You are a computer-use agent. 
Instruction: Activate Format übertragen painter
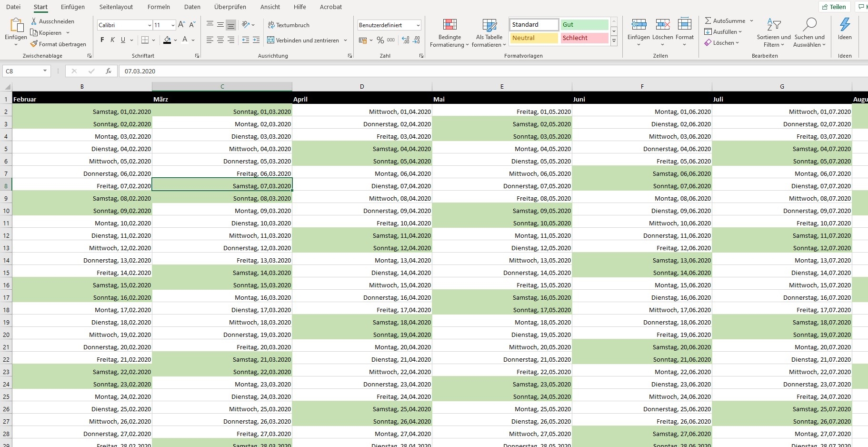(x=58, y=44)
